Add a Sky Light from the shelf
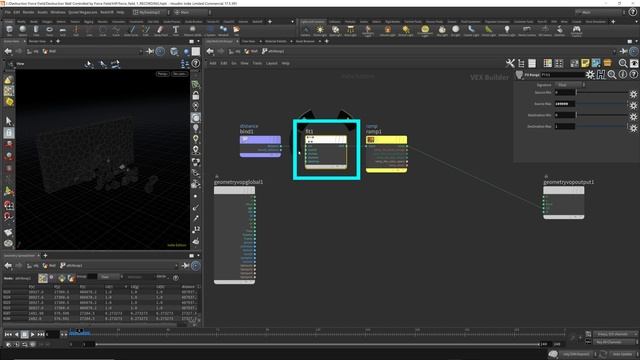Image resolution: width=640 pixels, height=360 pixels. click(x=442, y=30)
